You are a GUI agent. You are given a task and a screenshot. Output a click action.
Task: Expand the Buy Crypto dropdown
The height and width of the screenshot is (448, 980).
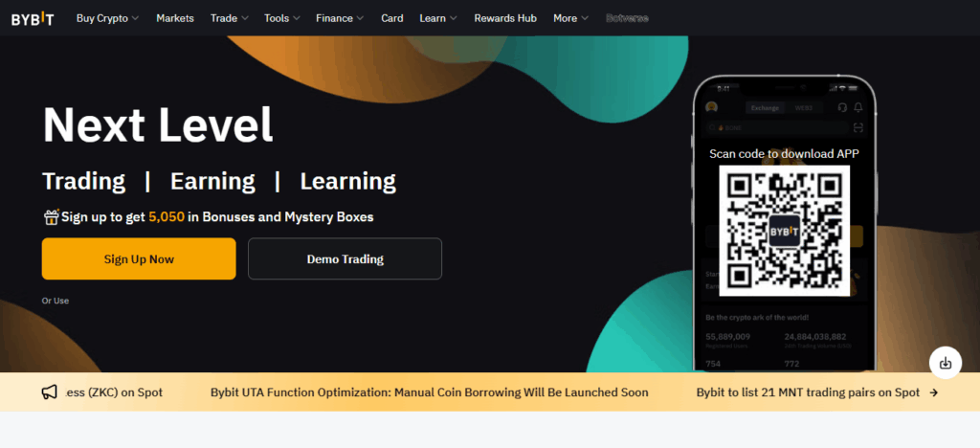[107, 18]
